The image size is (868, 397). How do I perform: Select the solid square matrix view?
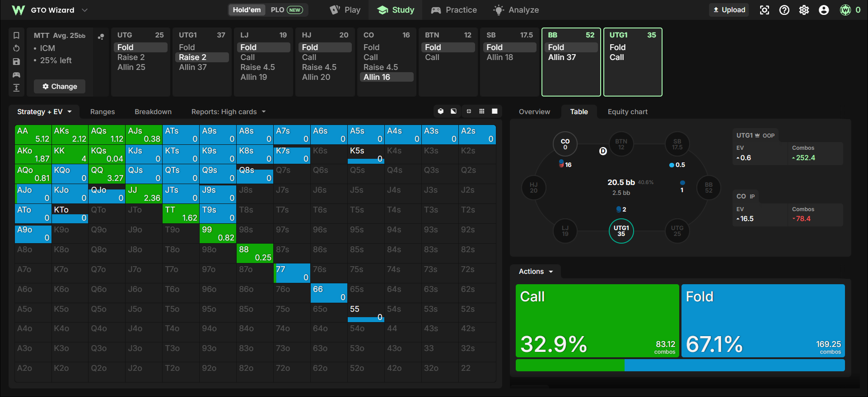[495, 111]
